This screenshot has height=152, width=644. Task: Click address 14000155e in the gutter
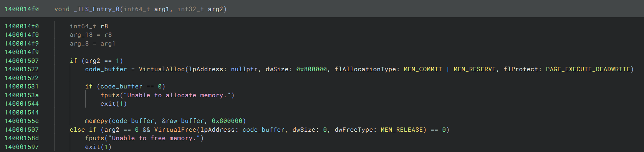click(22, 121)
